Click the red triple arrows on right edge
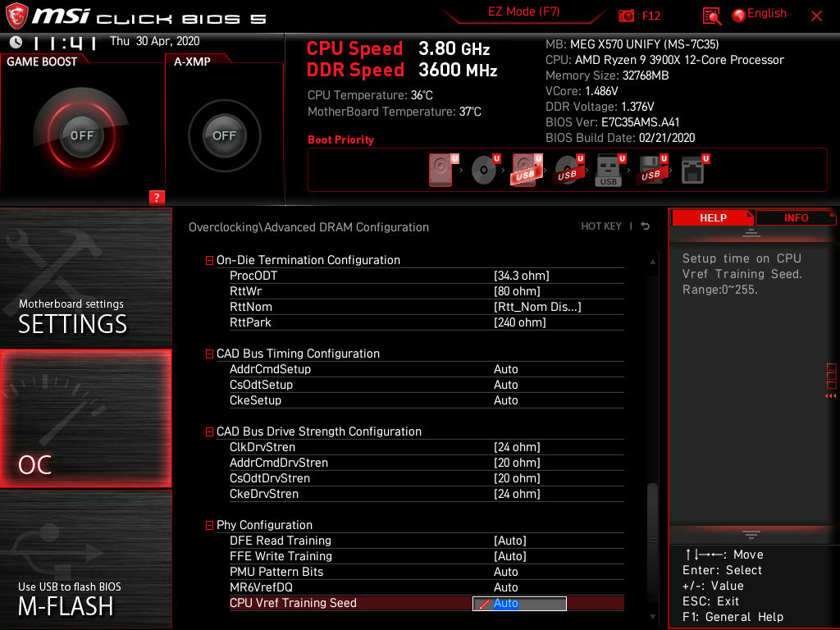Screen dimensions: 840x630 [x=830, y=396]
